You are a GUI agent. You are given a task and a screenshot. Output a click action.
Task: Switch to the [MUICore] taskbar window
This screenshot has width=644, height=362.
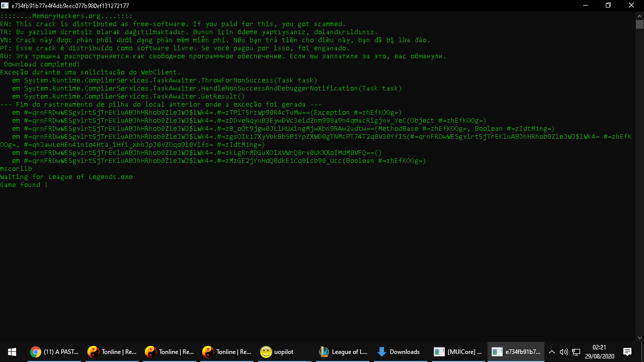click(x=458, y=352)
